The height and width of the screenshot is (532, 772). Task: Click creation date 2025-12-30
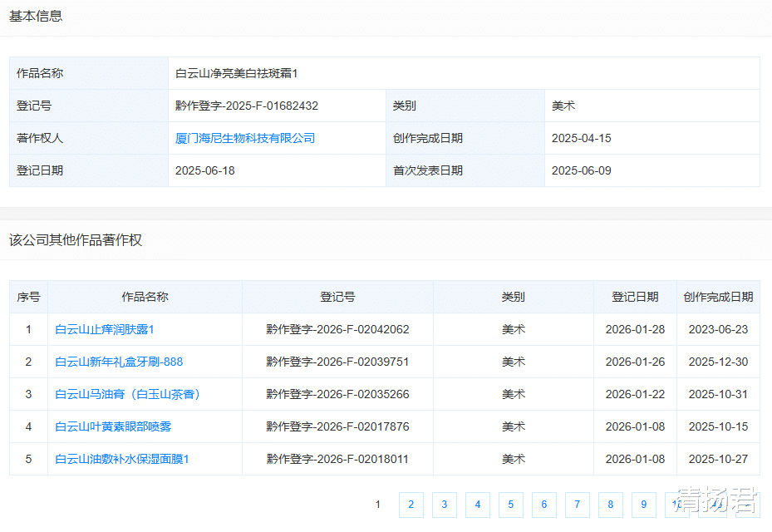pyautogui.click(x=718, y=362)
